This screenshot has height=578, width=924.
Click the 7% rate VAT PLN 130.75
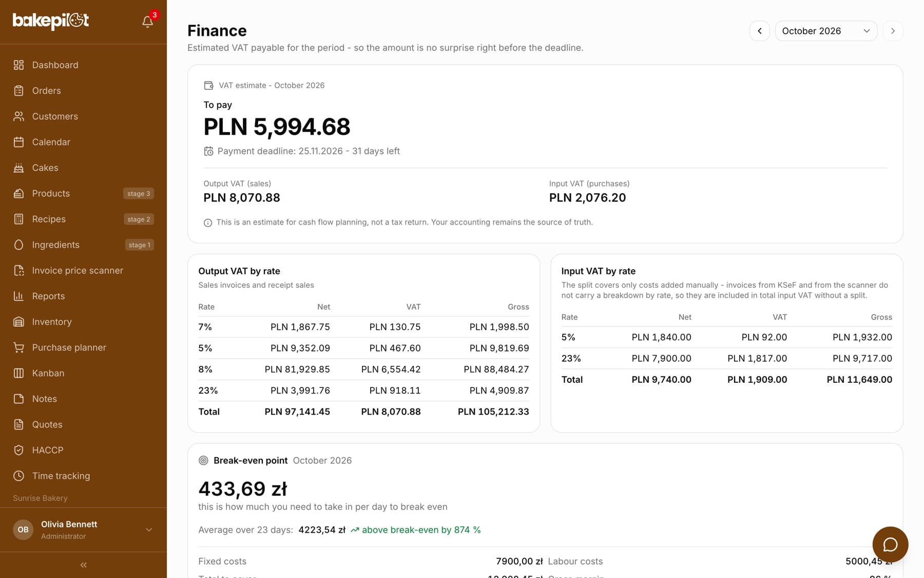[x=395, y=327]
